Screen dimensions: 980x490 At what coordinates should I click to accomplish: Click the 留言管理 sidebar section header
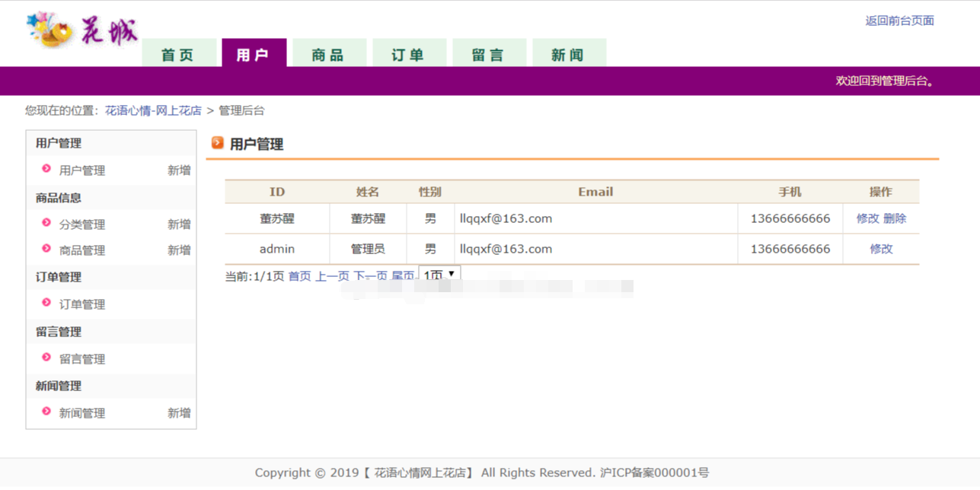(x=59, y=332)
